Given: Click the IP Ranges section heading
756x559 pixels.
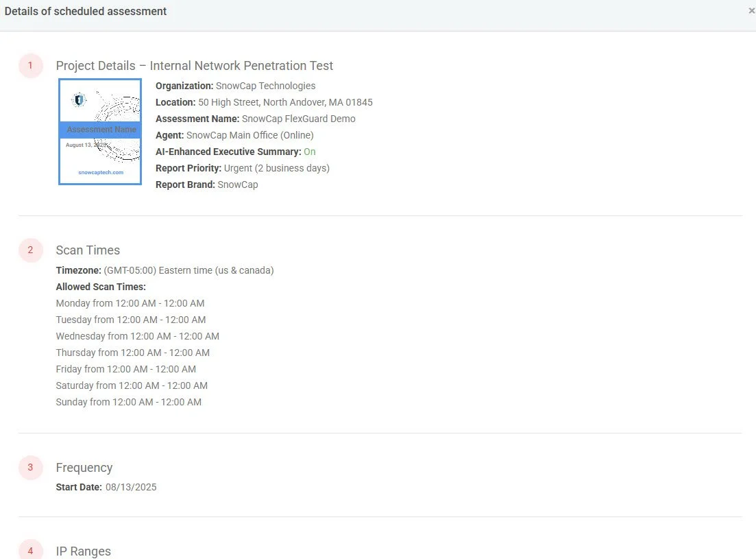Looking at the screenshot, I should point(84,551).
